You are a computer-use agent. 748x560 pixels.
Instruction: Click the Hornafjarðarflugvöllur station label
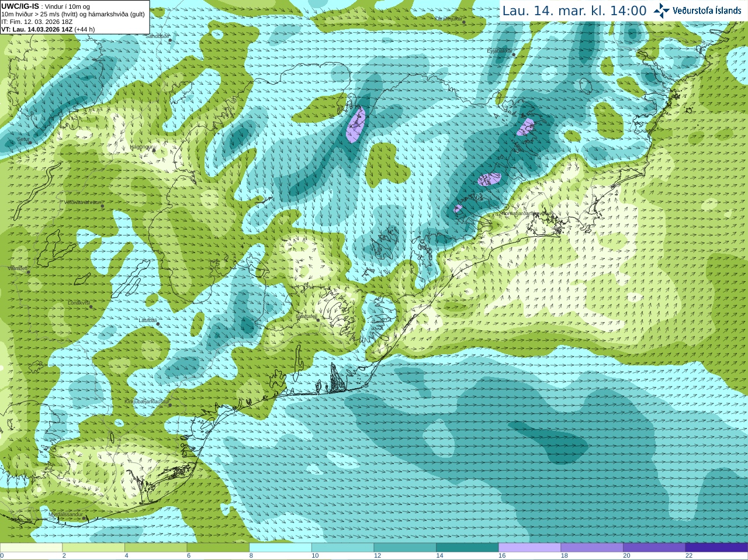(527, 213)
